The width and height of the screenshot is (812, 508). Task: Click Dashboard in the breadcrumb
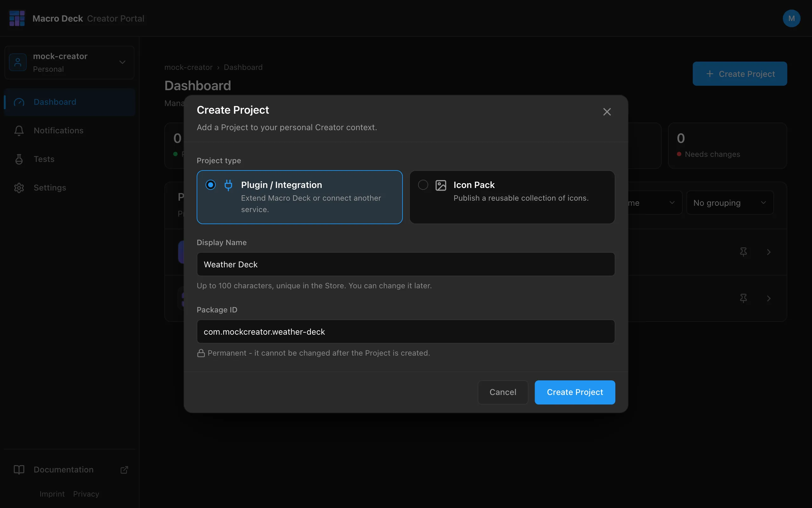click(243, 67)
